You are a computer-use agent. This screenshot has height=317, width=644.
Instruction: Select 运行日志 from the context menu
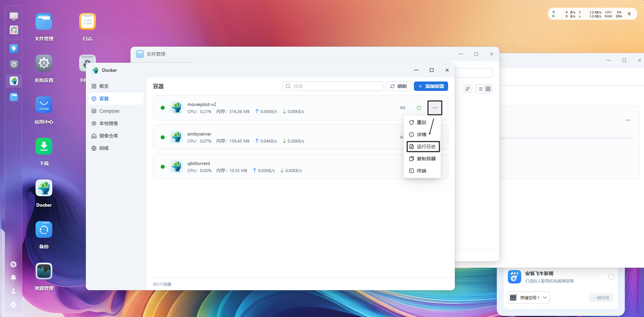pos(423,147)
